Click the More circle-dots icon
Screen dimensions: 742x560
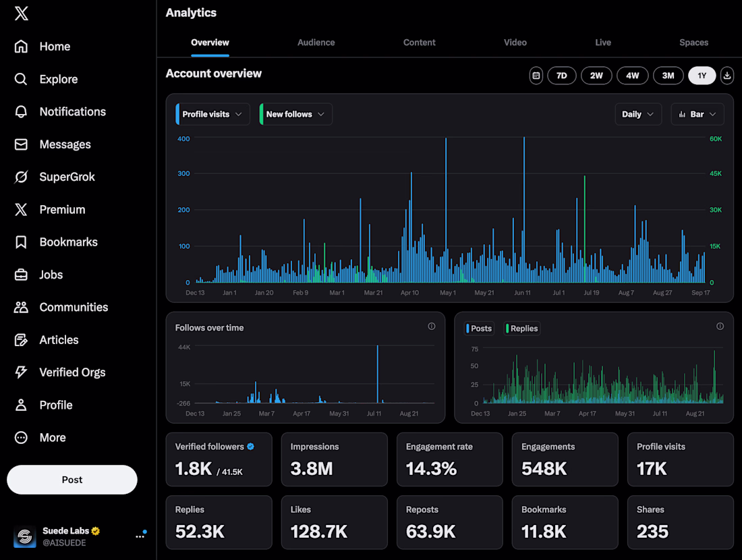(21, 438)
